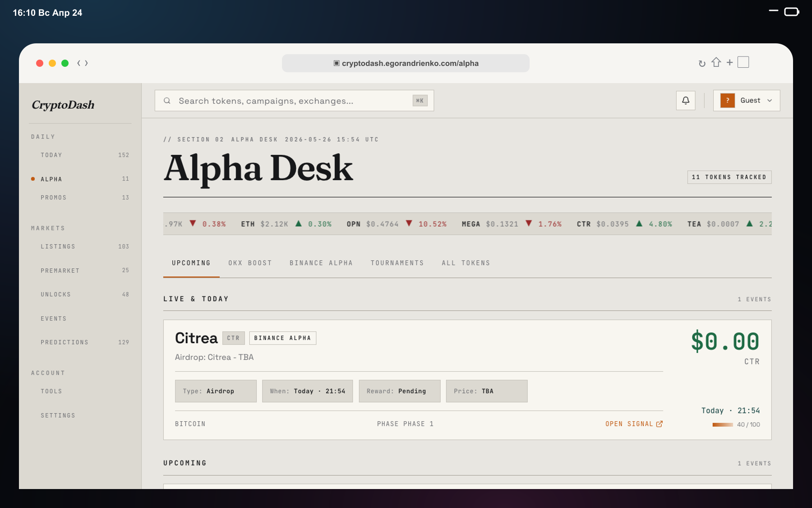Click the browser address bar
Image resolution: width=812 pixels, height=508 pixels.
406,63
